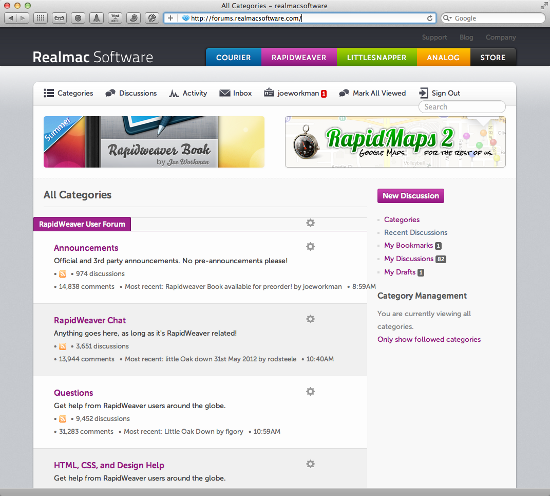The width and height of the screenshot is (550, 496).
Task: Open the Blog link in header
Action: 466,37
